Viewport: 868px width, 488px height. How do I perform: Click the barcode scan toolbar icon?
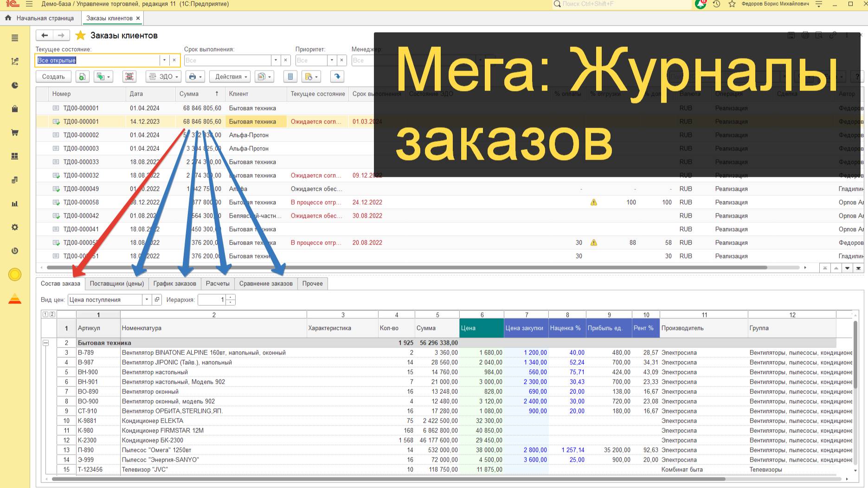[x=129, y=77]
